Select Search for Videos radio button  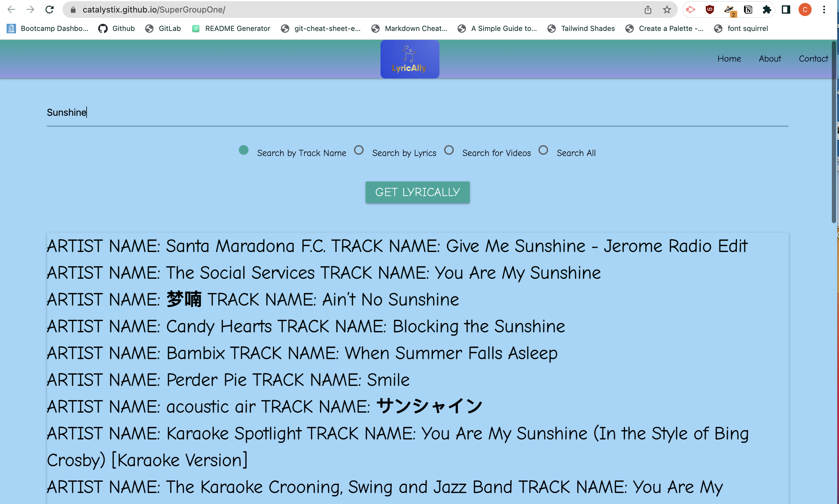(449, 150)
